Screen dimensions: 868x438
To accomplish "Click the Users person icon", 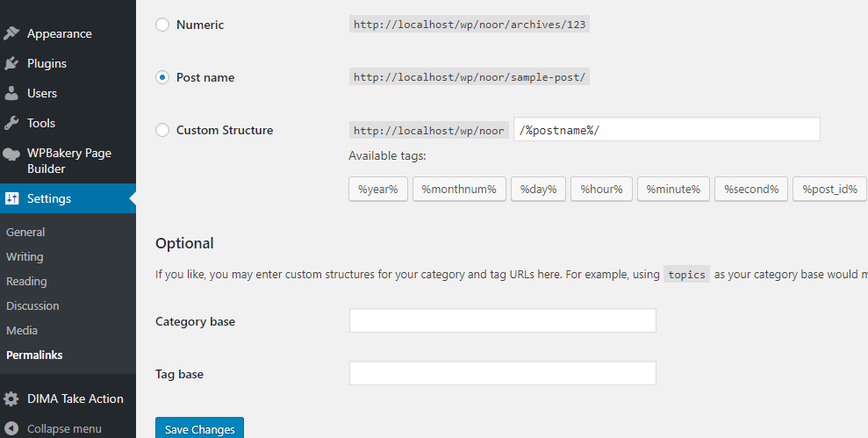I will (x=11, y=93).
